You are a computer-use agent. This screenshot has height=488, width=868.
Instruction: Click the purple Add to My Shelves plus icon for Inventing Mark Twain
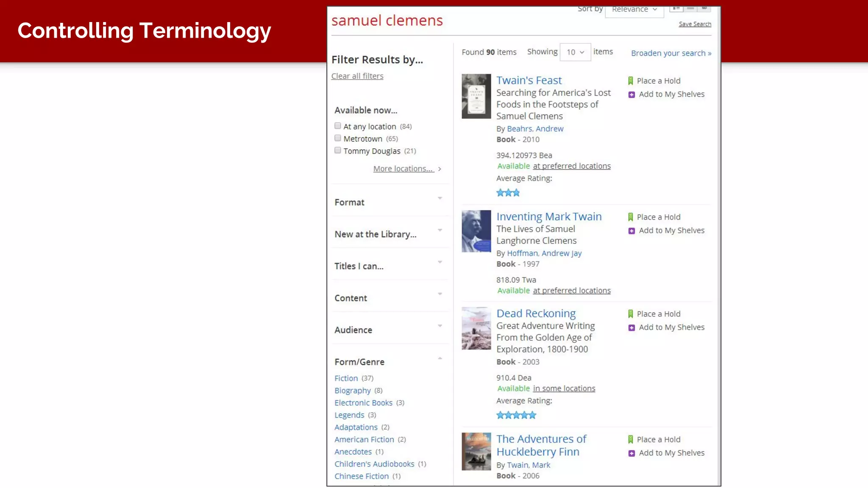point(632,231)
